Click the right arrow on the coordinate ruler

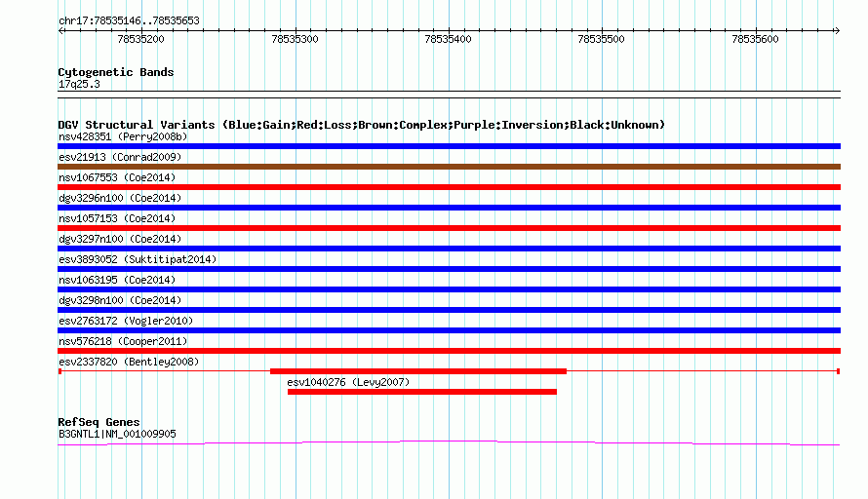pos(837,31)
